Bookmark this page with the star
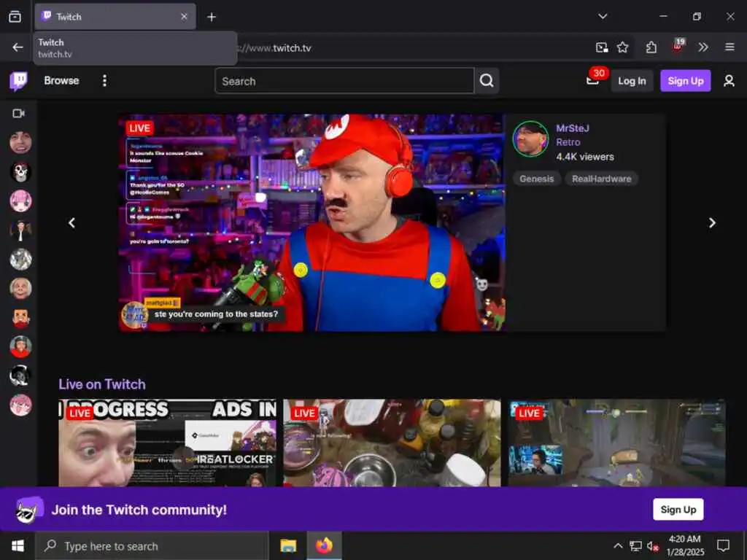The height and width of the screenshot is (560, 747). pos(622,47)
